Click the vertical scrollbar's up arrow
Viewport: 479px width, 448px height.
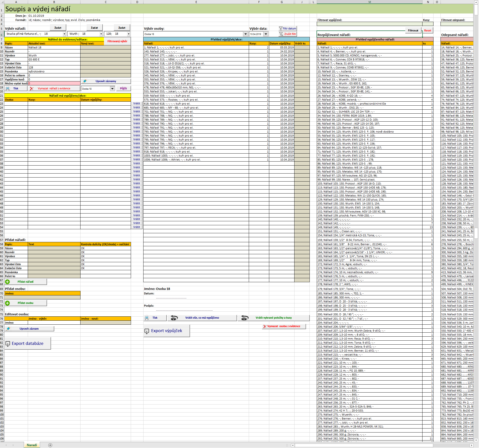(476, 2)
